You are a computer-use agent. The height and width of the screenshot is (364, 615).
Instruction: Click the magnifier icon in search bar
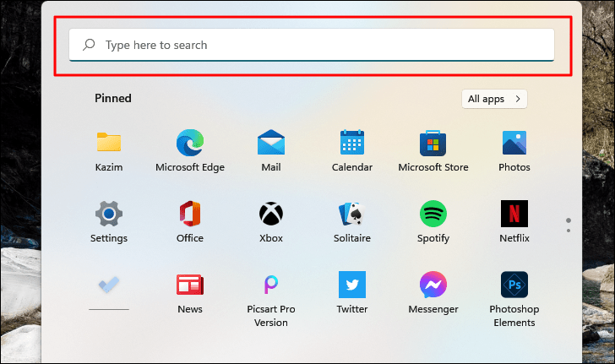pos(89,45)
